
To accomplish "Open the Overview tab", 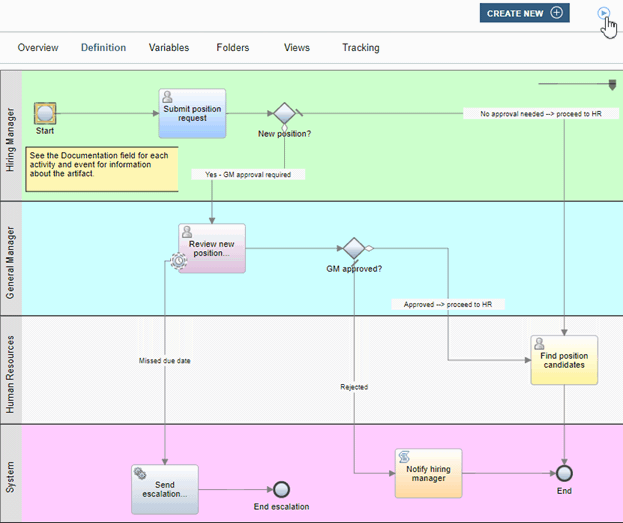I will click(38, 48).
